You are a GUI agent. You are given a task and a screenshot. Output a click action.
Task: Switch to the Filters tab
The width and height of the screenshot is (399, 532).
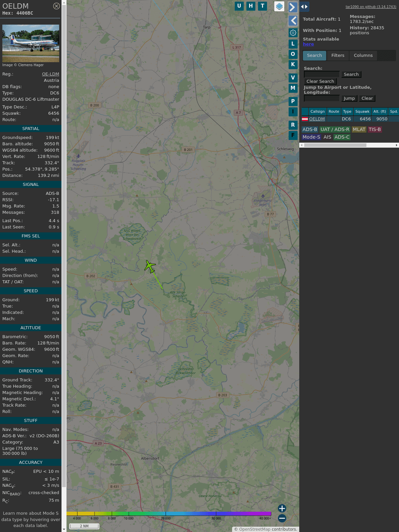(338, 56)
